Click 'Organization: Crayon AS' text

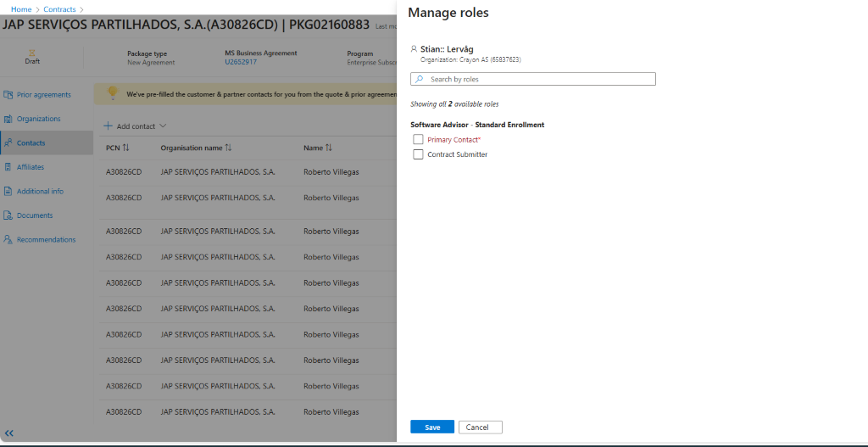pyautogui.click(x=470, y=59)
